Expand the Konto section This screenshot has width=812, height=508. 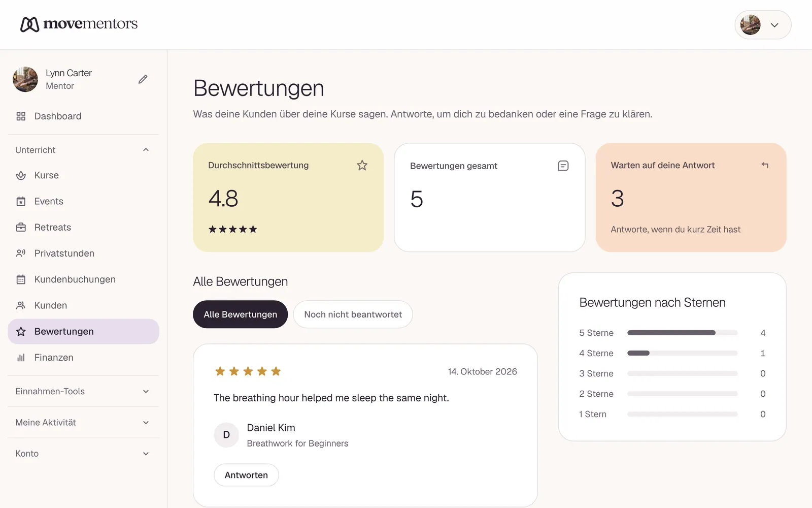tap(83, 453)
